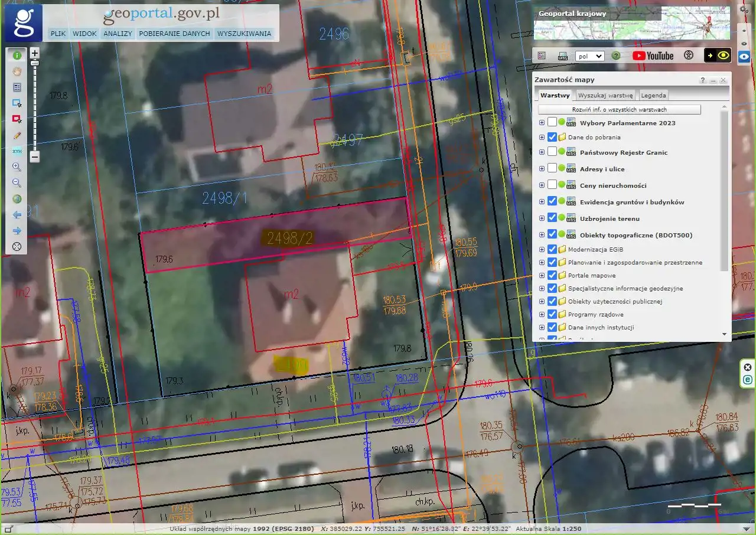The width and height of the screenshot is (756, 535).
Task: Open the XYH coordinates tool
Action: [x=17, y=151]
